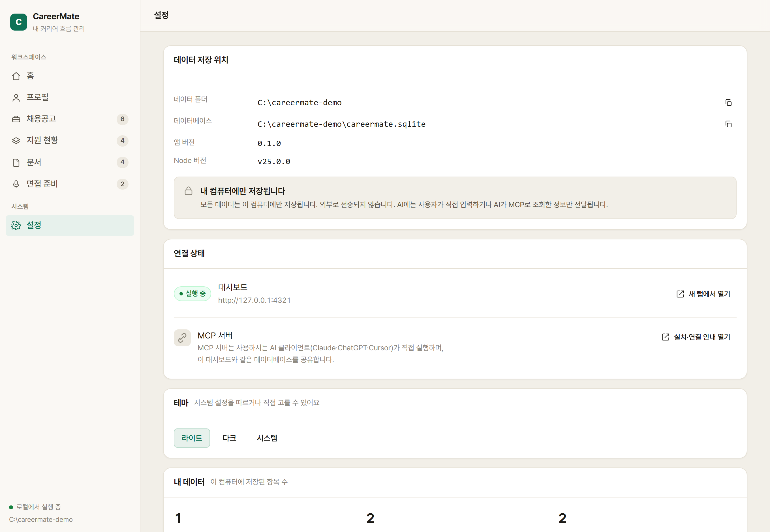
Task: Click the lock icon in privacy notice
Action: coord(189,191)
